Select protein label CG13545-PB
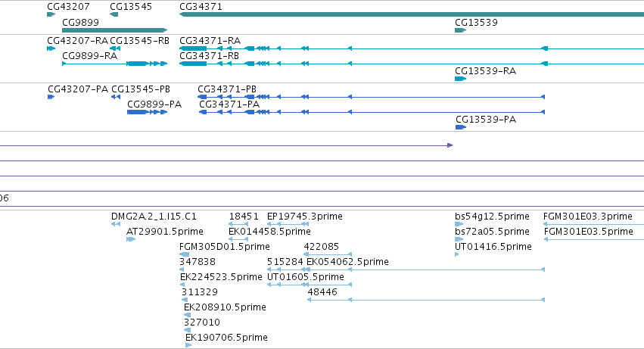Viewport: 644px width, 349px height. coord(141,89)
